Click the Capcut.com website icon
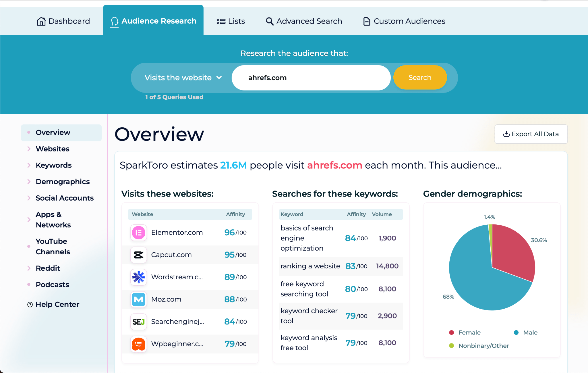 [x=138, y=255]
